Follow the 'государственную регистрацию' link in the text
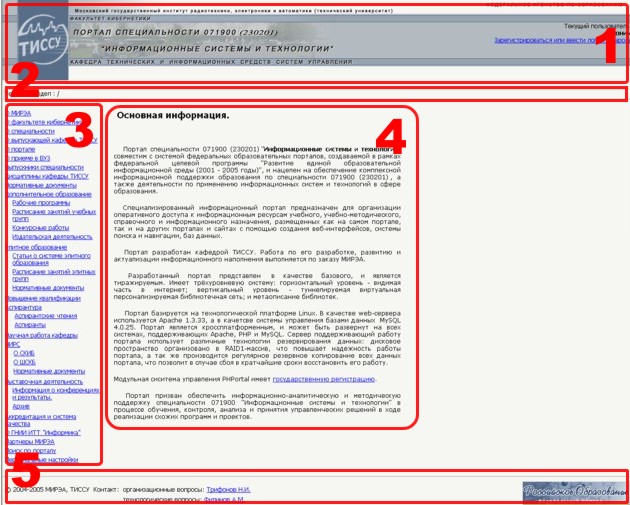Image resolution: width=630 pixels, height=505 pixels. [324, 379]
